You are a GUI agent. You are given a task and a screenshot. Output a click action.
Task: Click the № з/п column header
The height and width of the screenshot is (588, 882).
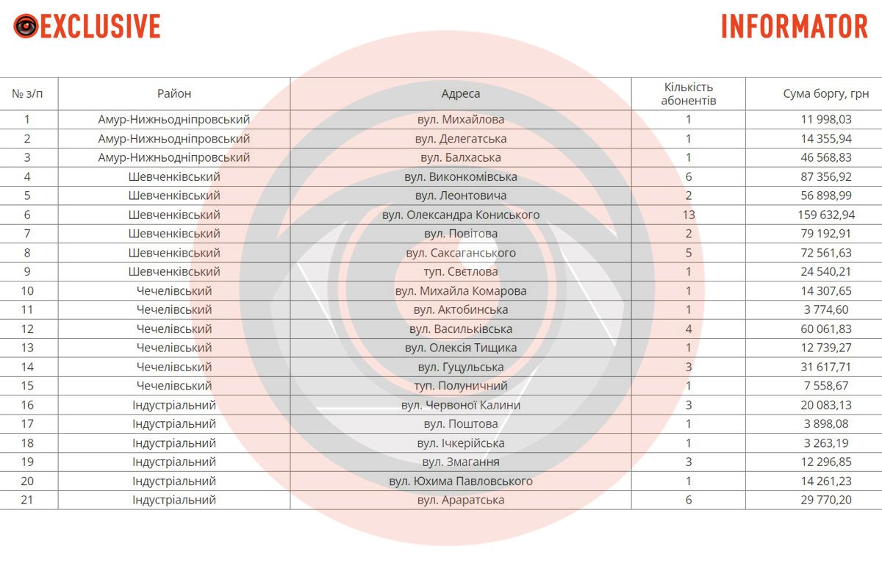(29, 93)
